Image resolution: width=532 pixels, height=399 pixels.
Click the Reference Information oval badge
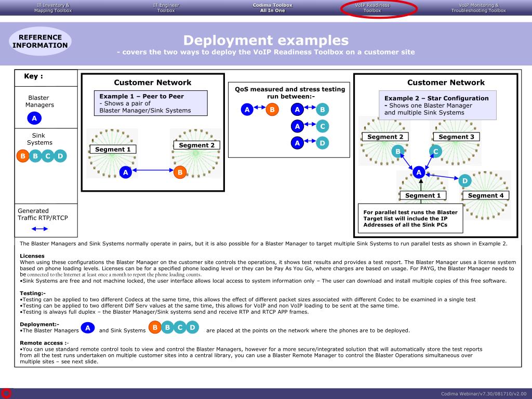pos(40,42)
